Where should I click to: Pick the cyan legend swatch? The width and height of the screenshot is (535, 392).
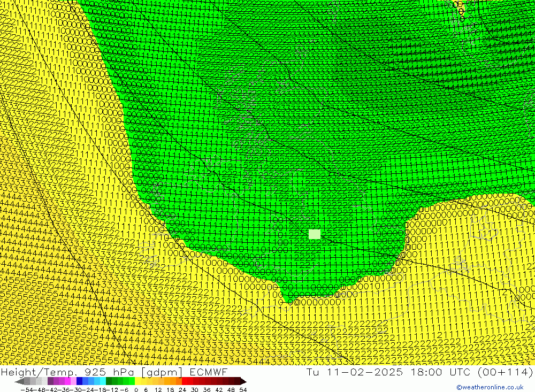pos(103,381)
